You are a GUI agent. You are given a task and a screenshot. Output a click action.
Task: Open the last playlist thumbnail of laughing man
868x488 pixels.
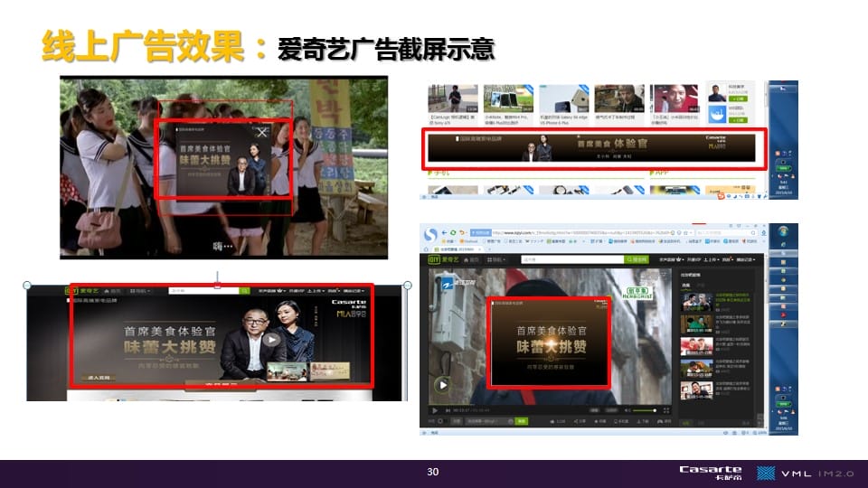pyautogui.click(x=696, y=391)
